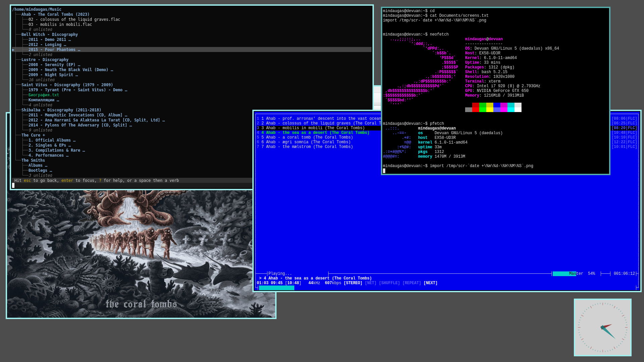
Task: Open Ahab - The Coral Tombs (2023) folder
Action: (x=55, y=14)
